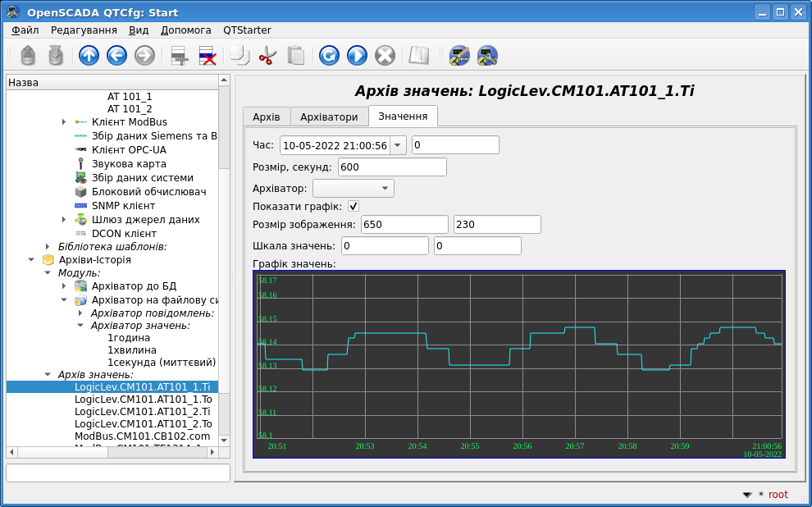Image resolution: width=812 pixels, height=507 pixels.
Task: Click the image height field showing 230
Action: (x=497, y=225)
